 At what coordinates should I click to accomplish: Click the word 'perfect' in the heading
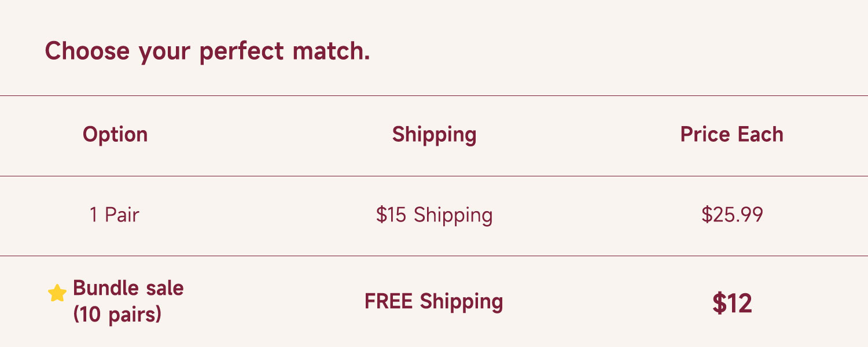pyautogui.click(x=241, y=51)
